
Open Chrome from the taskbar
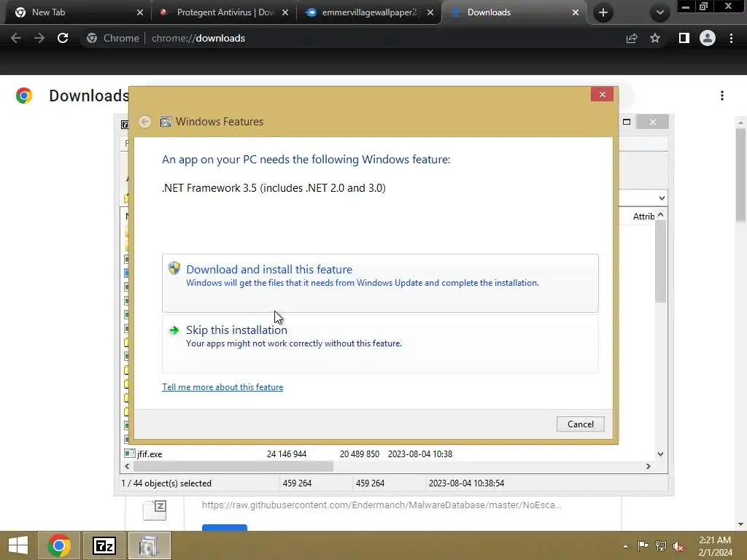pyautogui.click(x=58, y=545)
